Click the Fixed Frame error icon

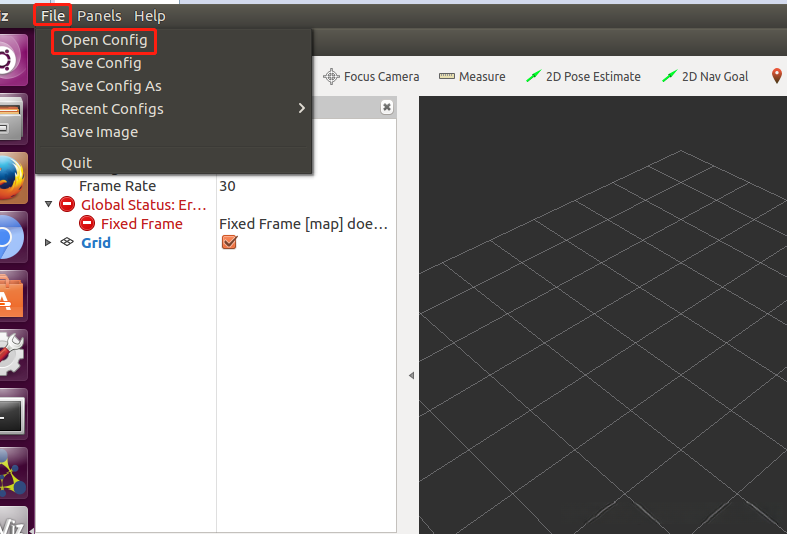87,223
